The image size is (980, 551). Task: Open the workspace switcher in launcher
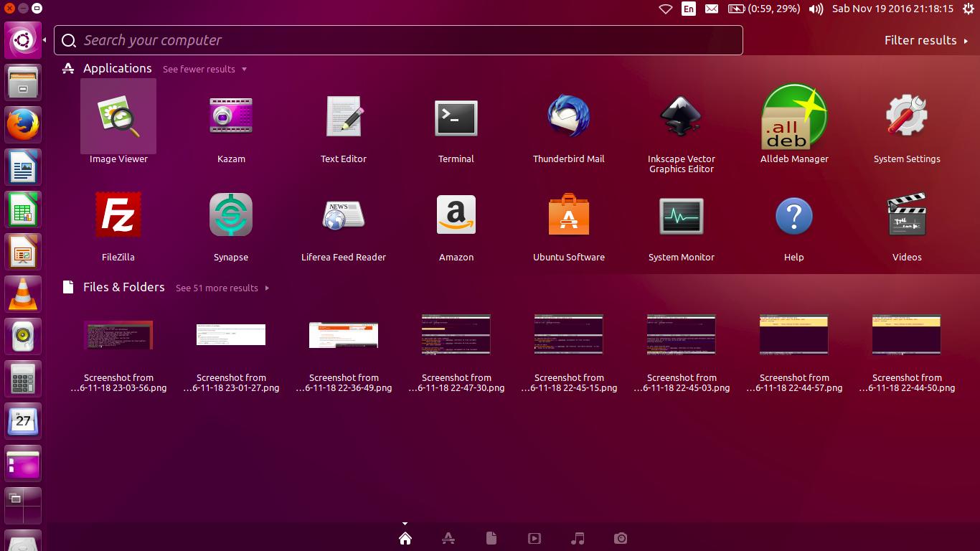(x=23, y=505)
